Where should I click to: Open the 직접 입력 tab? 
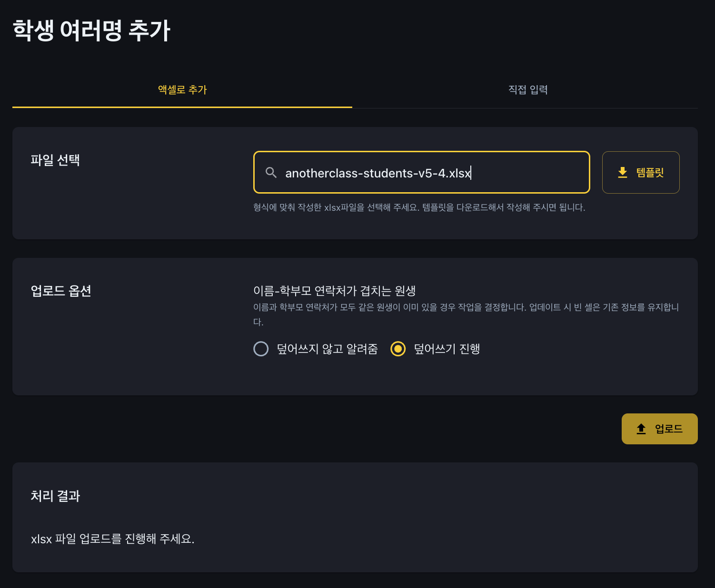tap(528, 90)
